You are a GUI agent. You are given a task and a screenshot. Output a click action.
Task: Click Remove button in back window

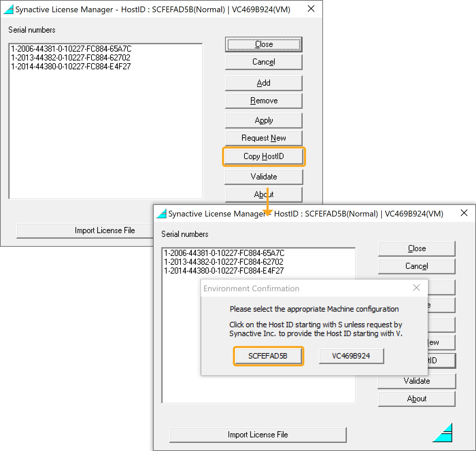click(263, 101)
